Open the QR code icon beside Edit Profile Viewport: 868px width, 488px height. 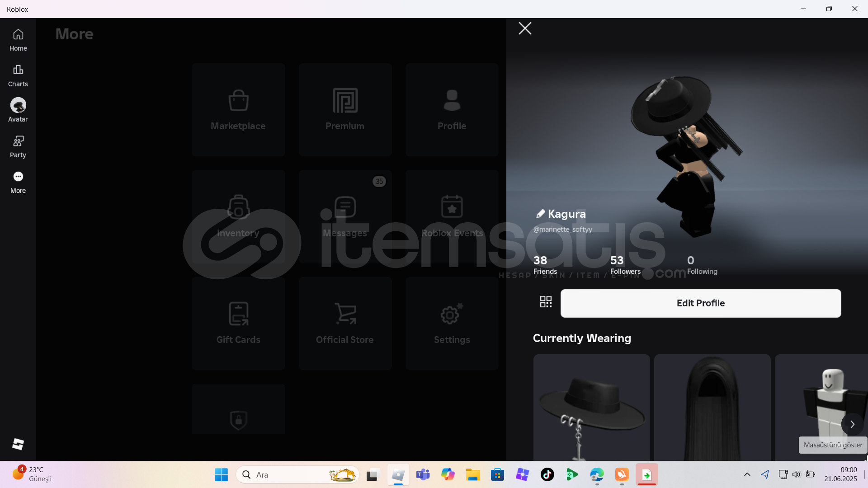(546, 302)
